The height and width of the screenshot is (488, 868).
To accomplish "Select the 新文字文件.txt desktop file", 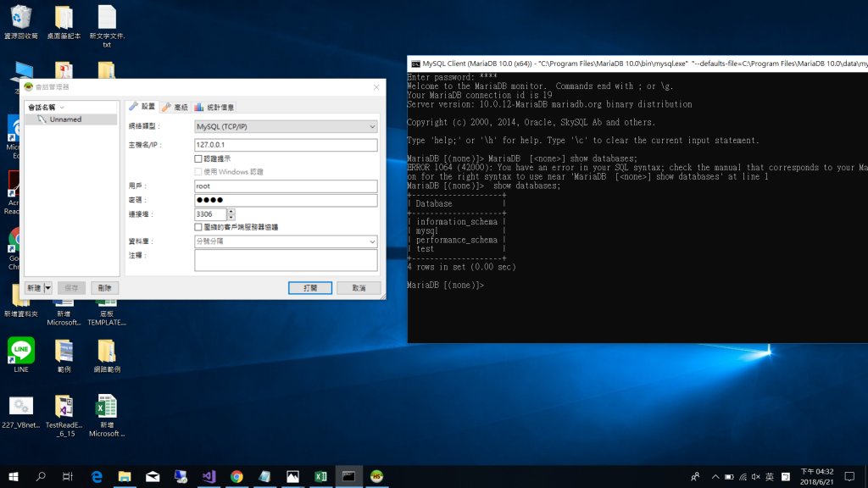I will (x=107, y=26).
